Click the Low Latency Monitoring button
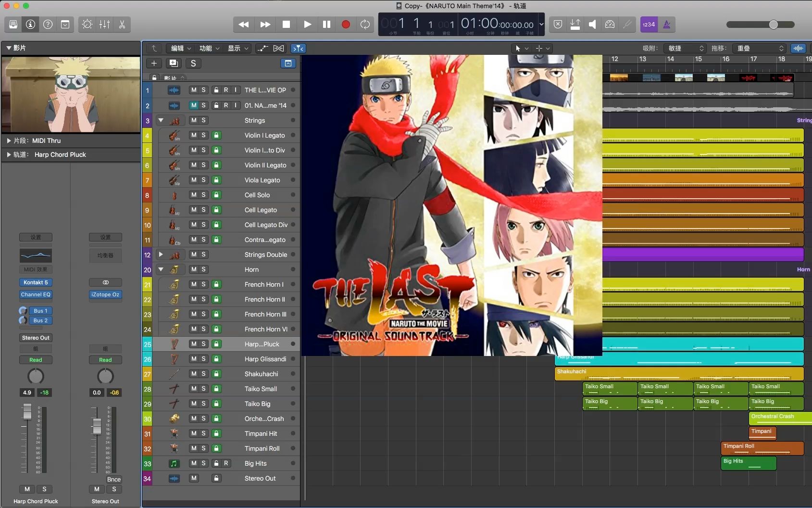The width and height of the screenshot is (812, 508). (610, 25)
